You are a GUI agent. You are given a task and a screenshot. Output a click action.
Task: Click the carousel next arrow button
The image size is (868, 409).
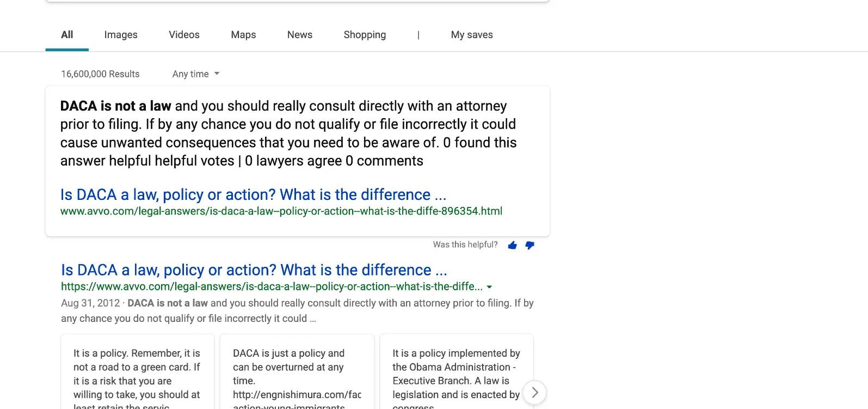(534, 392)
